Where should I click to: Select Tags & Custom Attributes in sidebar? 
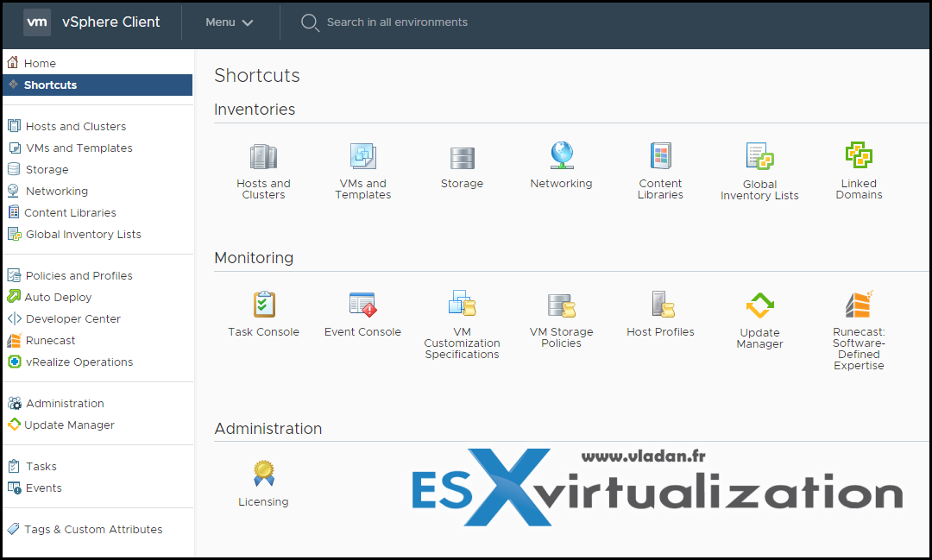point(93,529)
